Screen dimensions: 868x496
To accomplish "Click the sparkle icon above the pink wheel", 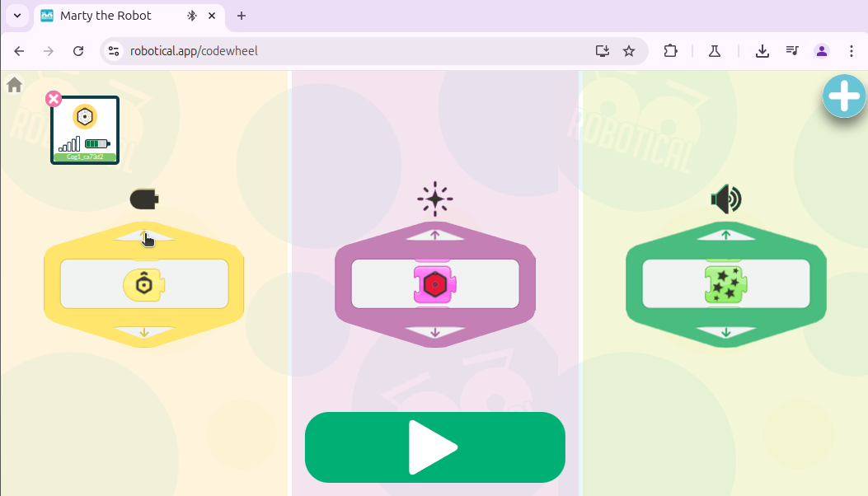I will click(434, 198).
